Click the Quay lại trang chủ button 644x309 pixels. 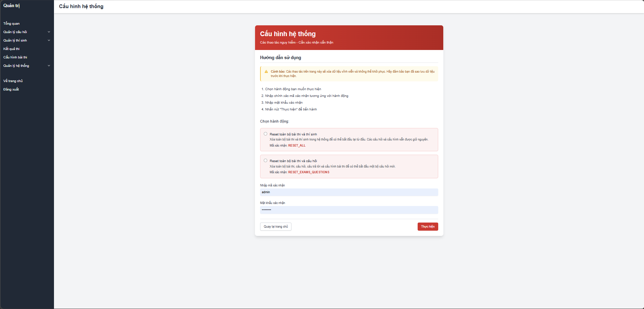[x=276, y=227]
